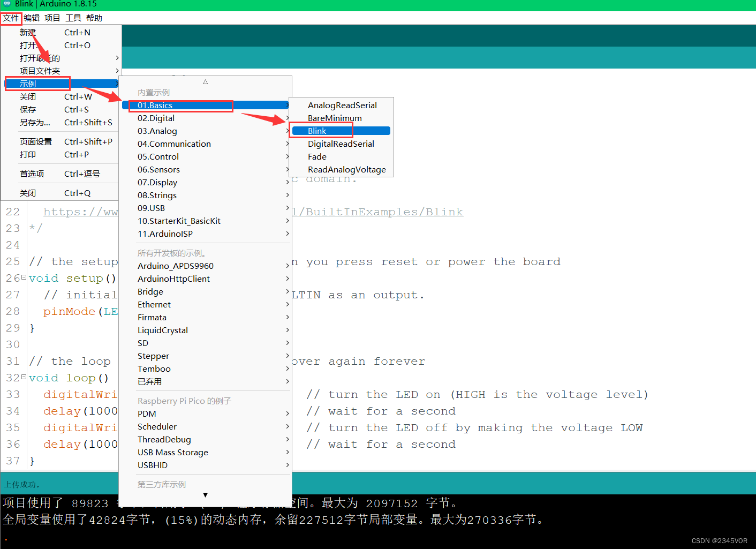Open the 项目 menu
This screenshot has width=756, height=549.
click(x=52, y=18)
